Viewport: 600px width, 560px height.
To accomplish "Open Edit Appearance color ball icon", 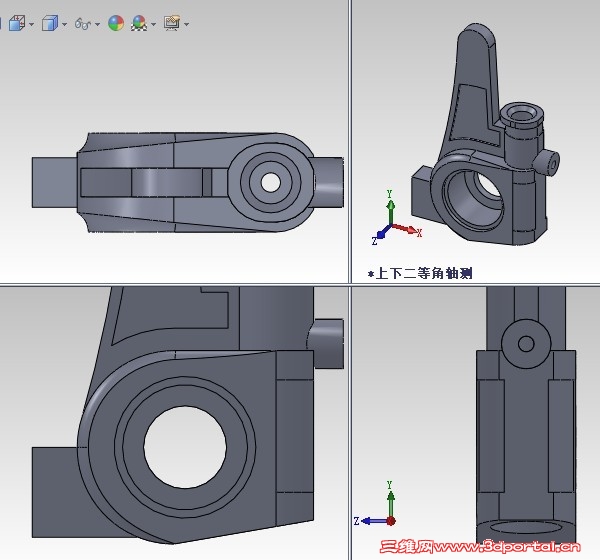I will pos(116,23).
